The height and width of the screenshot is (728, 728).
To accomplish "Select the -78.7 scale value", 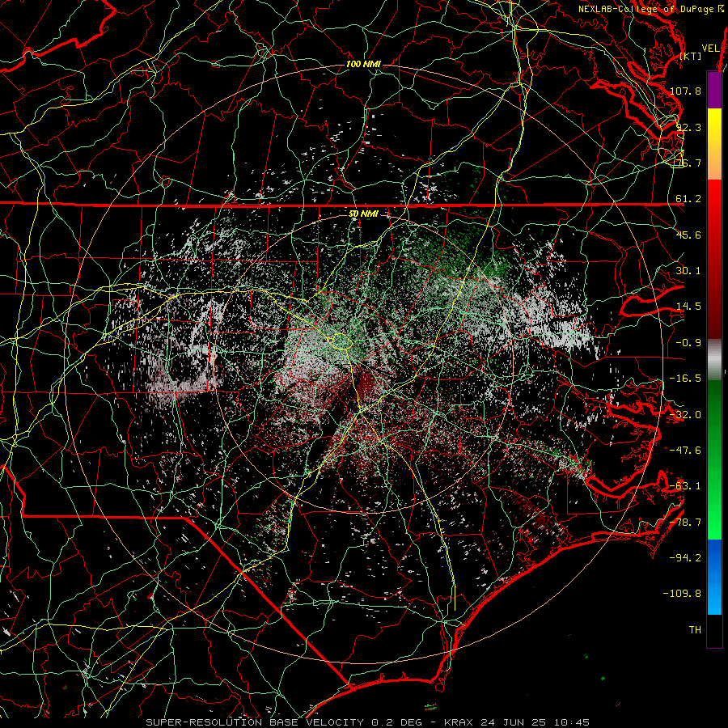I will [x=685, y=523].
